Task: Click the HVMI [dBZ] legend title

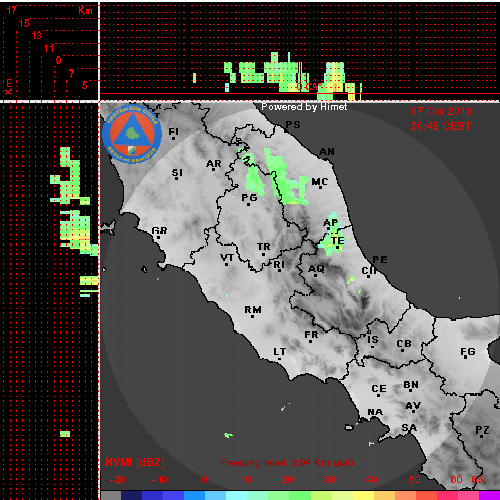Action: 135,462
